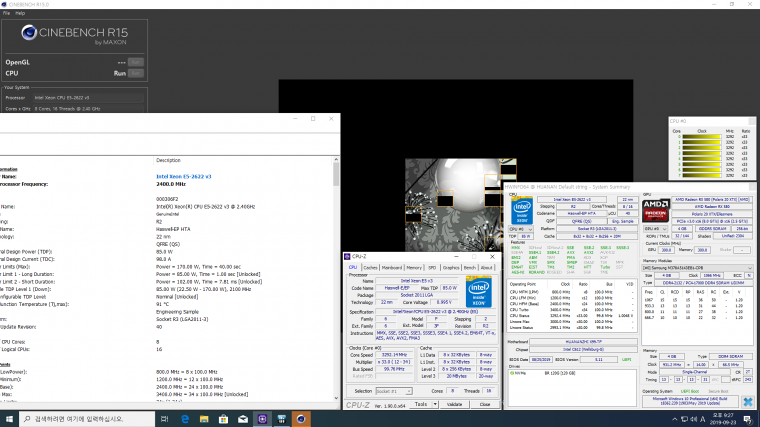Screen dimensions: 760x427
Task: Click the Cinebench R15 logo
Action: [x=74, y=35]
